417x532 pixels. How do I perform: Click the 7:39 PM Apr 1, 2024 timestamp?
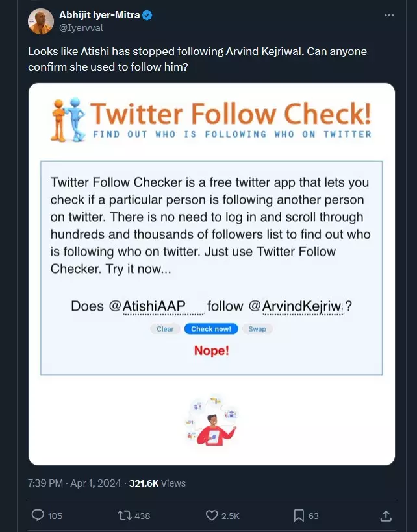(x=74, y=483)
